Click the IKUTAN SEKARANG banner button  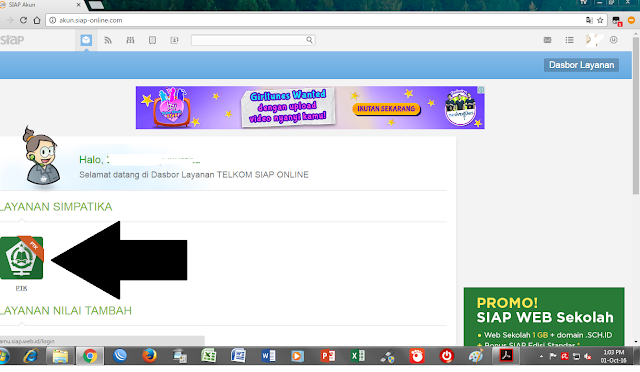[x=386, y=109]
